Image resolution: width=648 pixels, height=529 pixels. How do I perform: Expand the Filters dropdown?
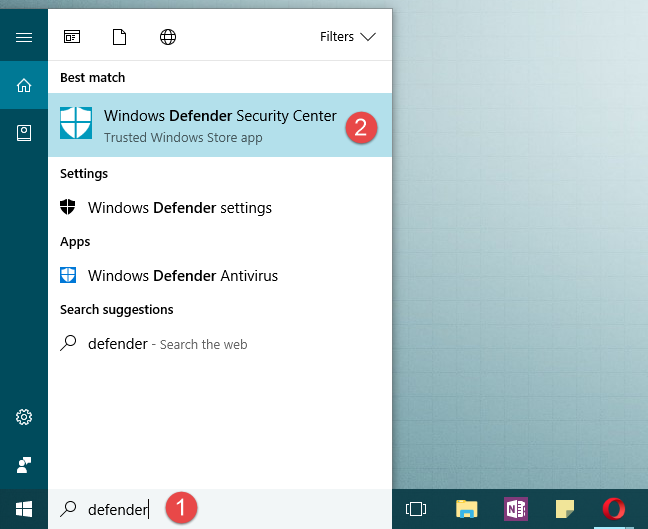click(348, 37)
